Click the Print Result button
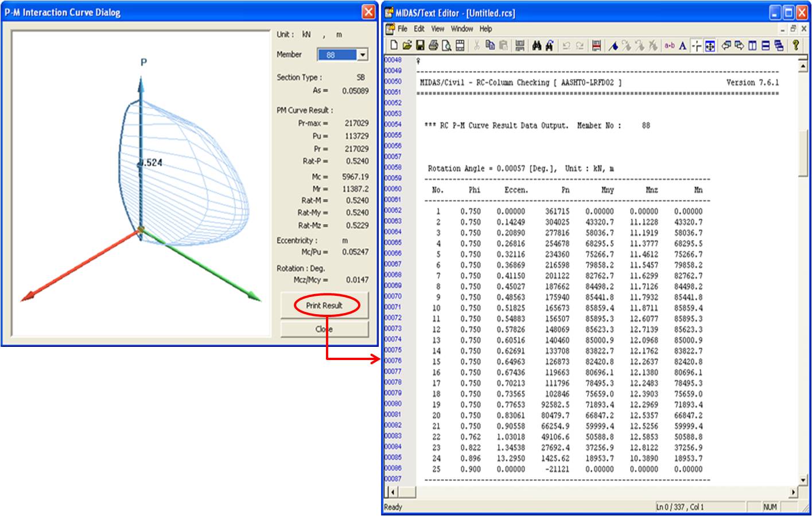Screen dimensions: 812x516 coord(324,306)
